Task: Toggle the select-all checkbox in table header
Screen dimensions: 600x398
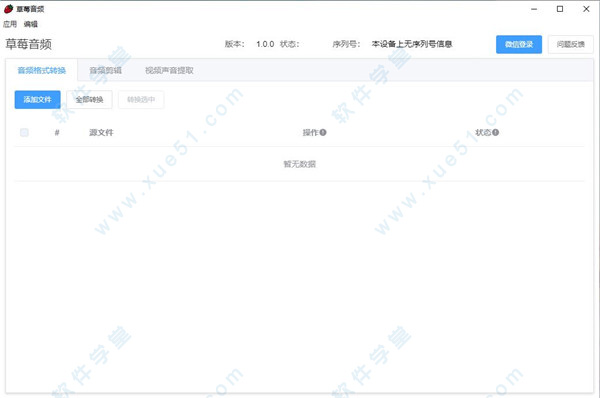Action: pos(24,132)
